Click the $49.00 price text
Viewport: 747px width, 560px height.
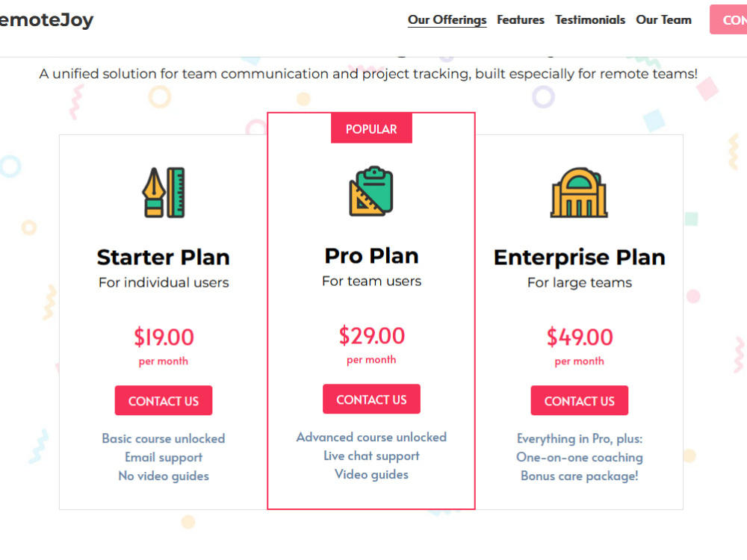(x=580, y=337)
